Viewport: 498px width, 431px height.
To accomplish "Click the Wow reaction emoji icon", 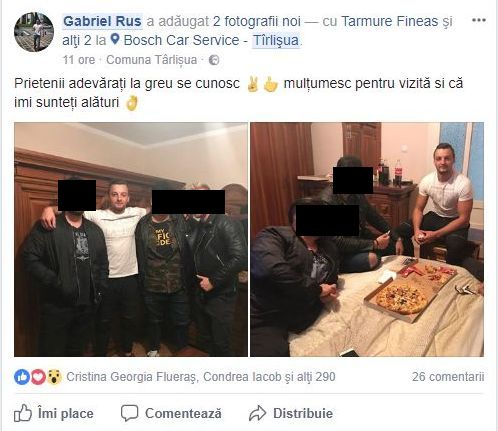I will click(54, 377).
